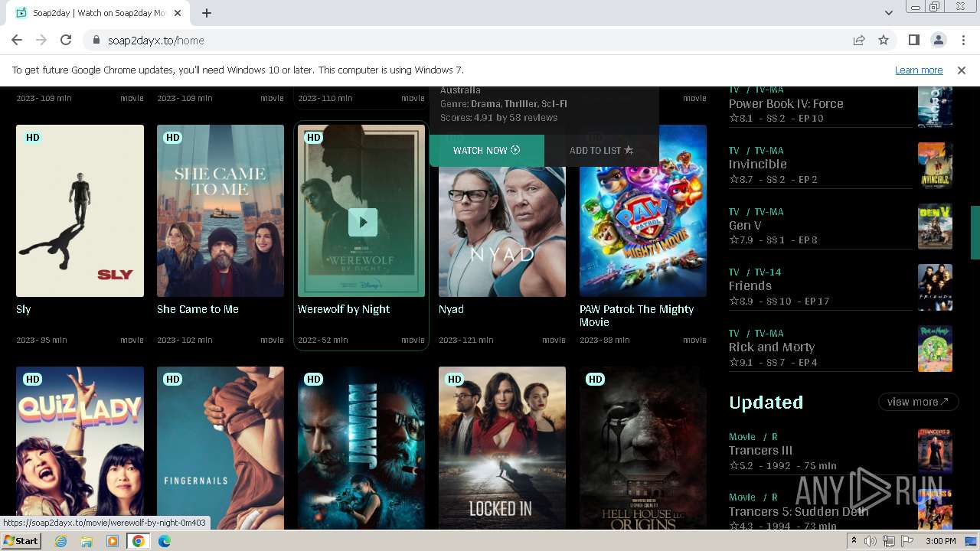980x551 pixels.
Task: Click Gen V thumbnail in sidebar
Action: (935, 227)
